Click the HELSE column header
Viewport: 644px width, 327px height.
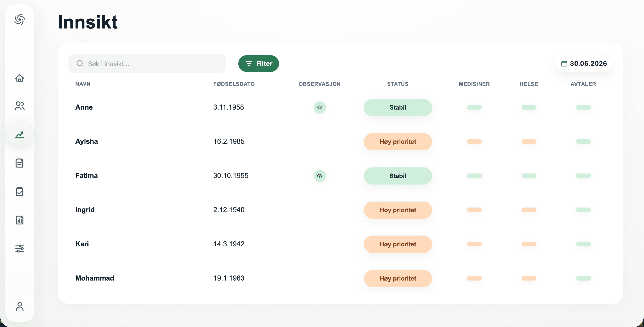[x=529, y=84]
